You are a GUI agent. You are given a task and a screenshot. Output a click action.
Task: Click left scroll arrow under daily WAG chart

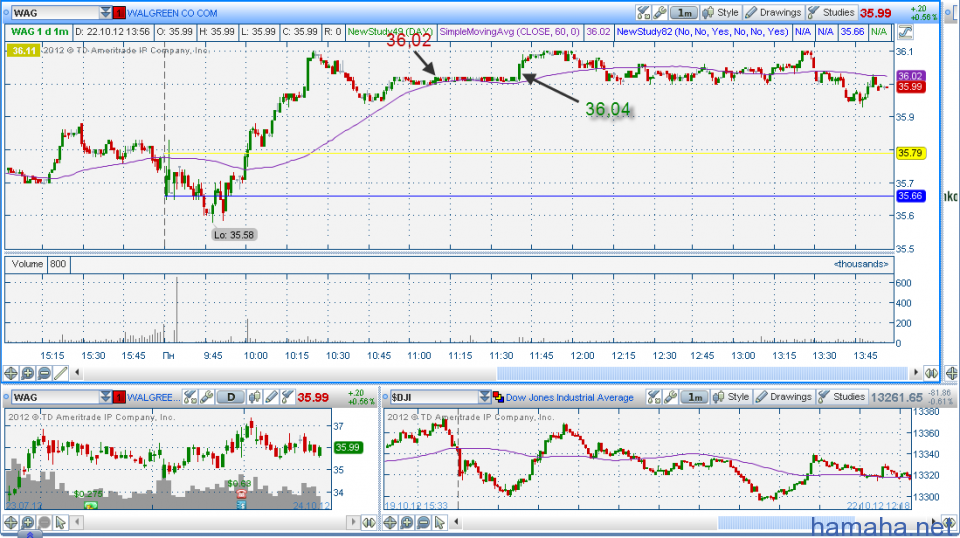tap(77, 522)
